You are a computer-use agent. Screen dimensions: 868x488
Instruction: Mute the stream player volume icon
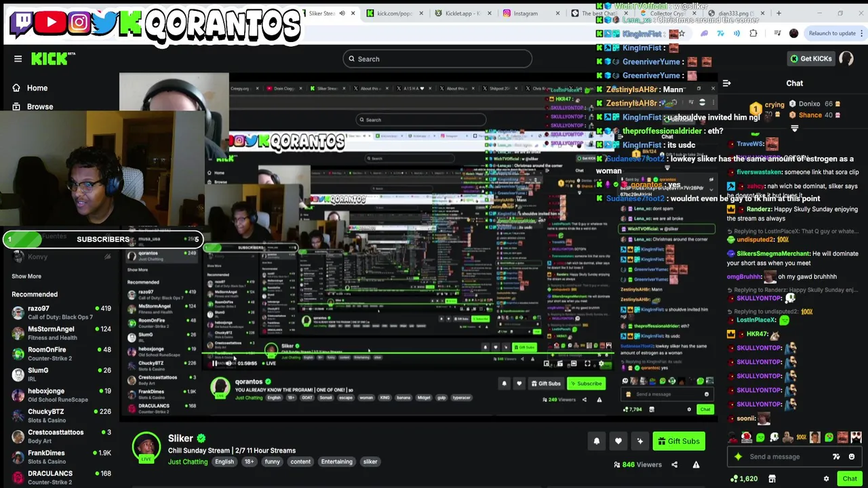[x=228, y=363]
